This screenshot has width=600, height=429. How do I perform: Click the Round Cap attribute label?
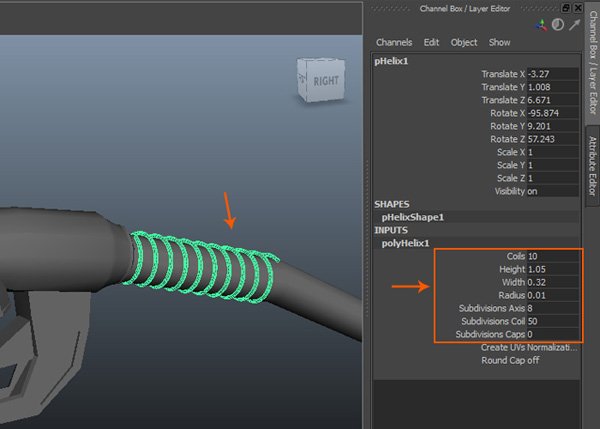(503, 360)
